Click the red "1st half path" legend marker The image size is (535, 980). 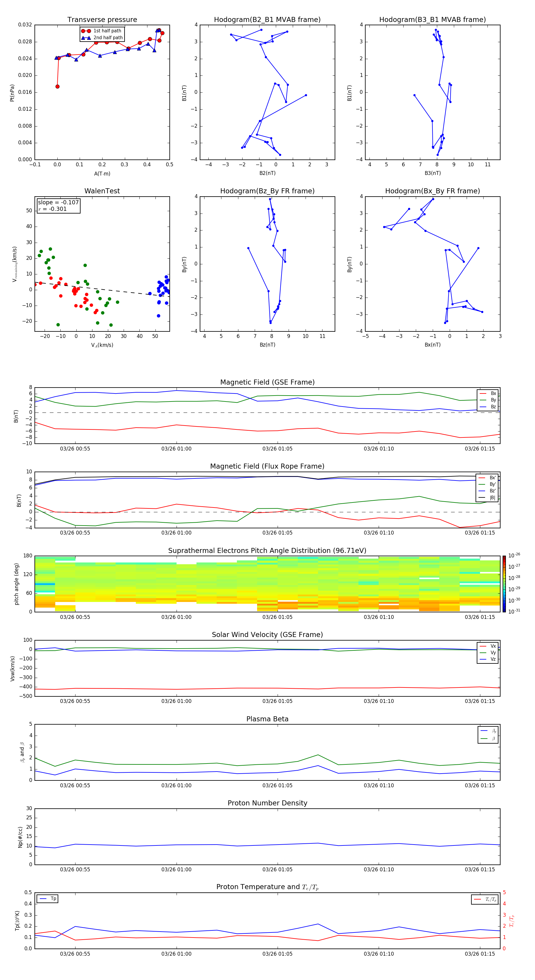tap(86, 31)
